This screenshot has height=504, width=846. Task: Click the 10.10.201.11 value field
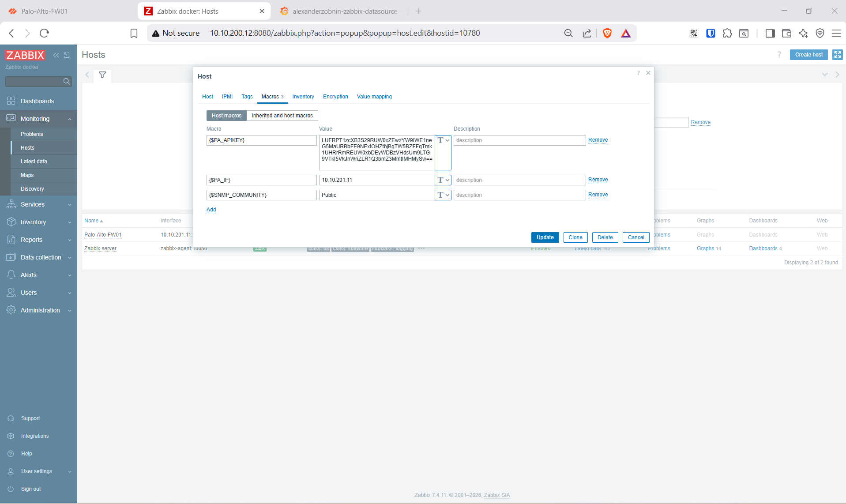[x=377, y=180]
